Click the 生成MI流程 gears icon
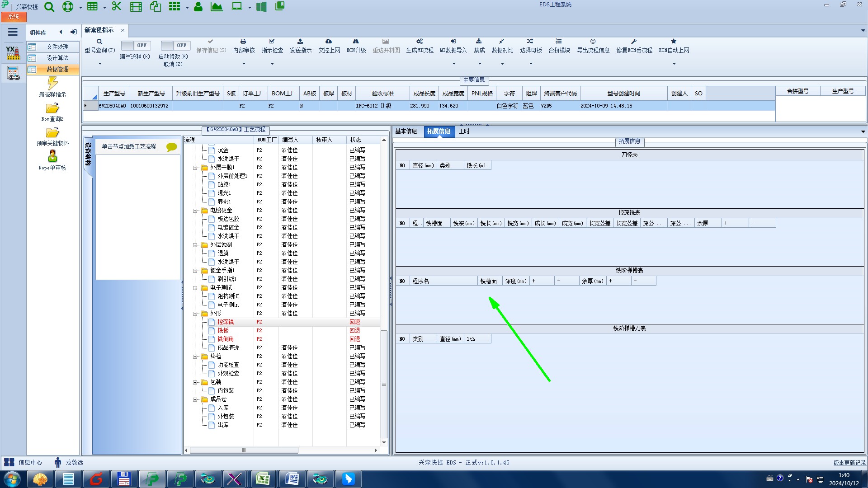Image resolution: width=868 pixels, height=488 pixels. 420,42
